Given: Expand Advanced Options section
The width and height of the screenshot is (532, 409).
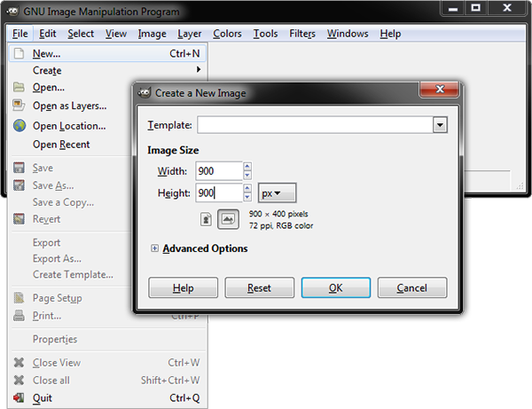Looking at the screenshot, I should [155, 249].
